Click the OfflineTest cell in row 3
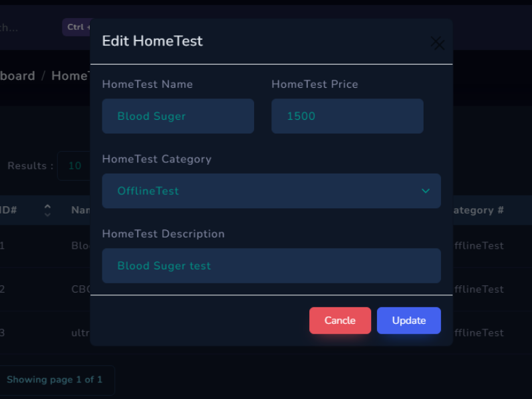Image resolution: width=532 pixels, height=399 pixels. (x=477, y=332)
